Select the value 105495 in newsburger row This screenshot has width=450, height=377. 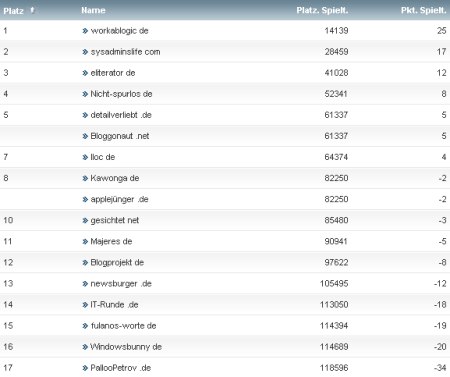334,284
